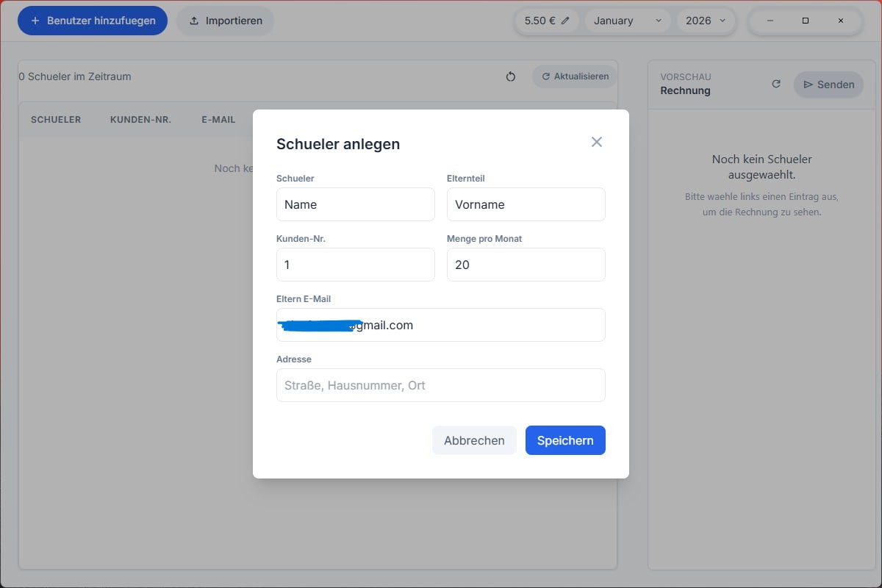The image size is (882, 588).
Task: Close the Schueler anlegen dialog with X
Action: (597, 142)
